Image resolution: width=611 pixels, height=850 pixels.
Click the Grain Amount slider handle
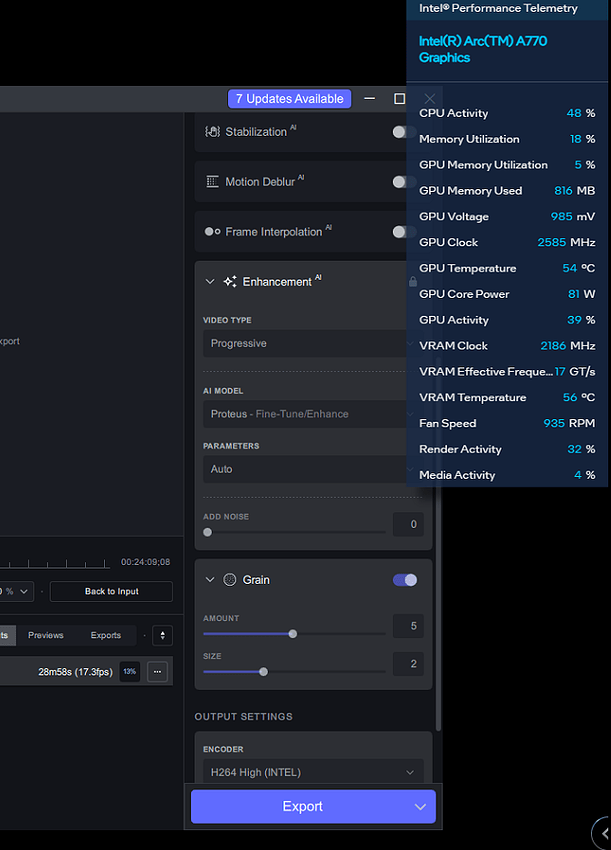[293, 634]
